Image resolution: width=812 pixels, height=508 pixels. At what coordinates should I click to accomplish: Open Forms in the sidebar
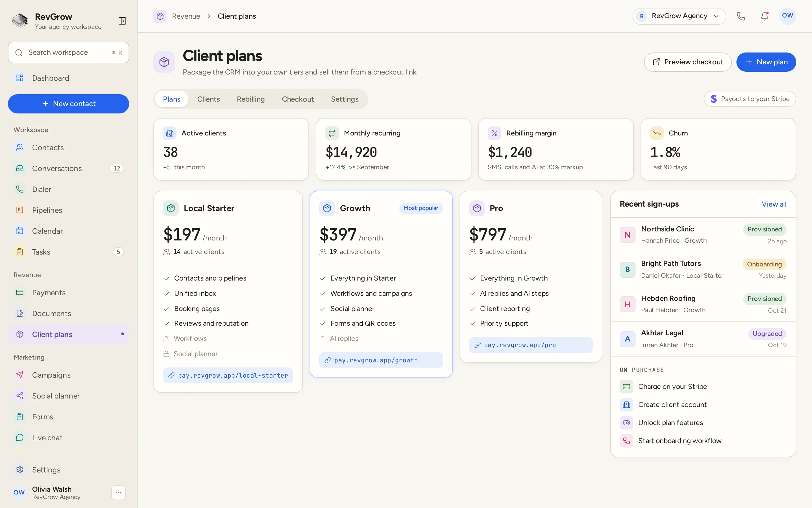point(69,417)
